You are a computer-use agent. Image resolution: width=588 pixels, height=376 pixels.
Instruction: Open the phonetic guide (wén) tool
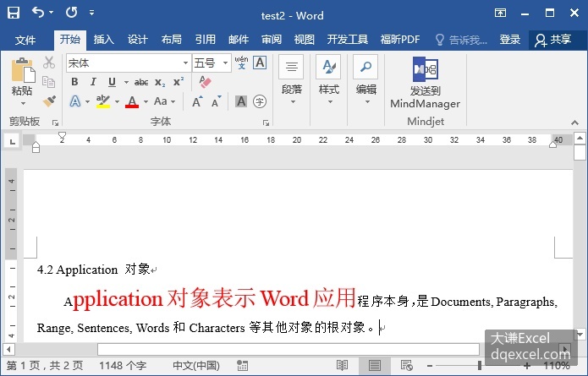[x=241, y=63]
